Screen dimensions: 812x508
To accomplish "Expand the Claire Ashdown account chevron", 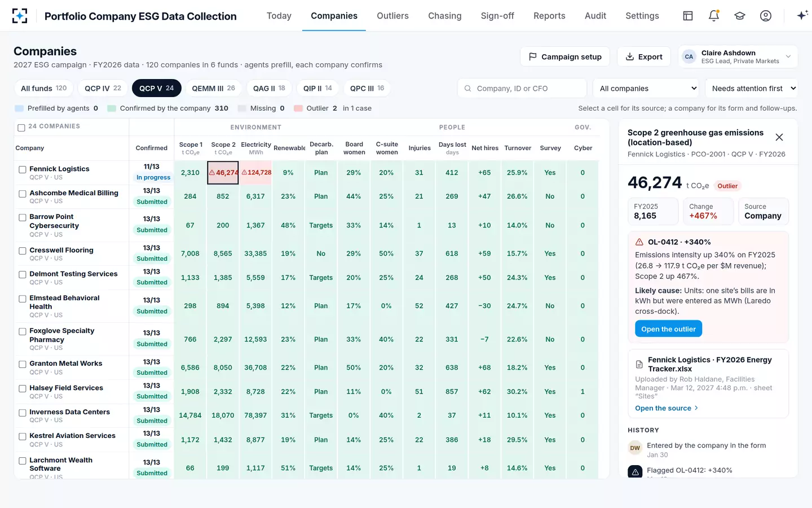I will (x=788, y=56).
